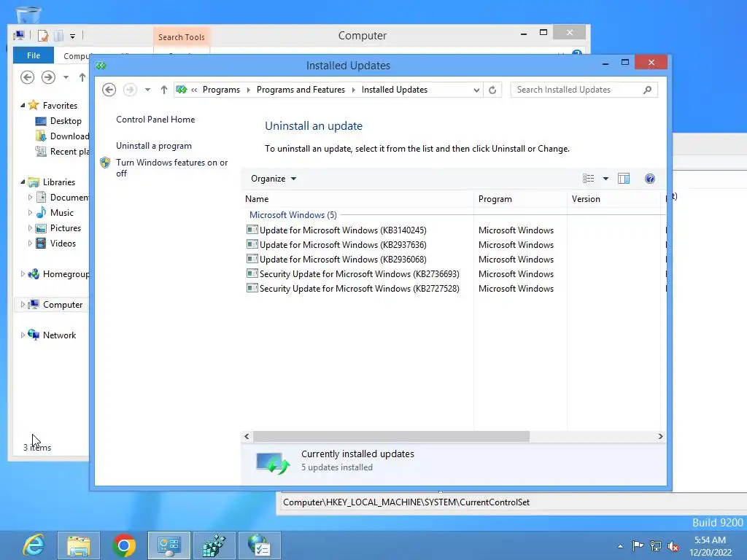This screenshot has height=560, width=747.
Task: Switch to Control Panel taskbar icon
Action: (x=169, y=545)
